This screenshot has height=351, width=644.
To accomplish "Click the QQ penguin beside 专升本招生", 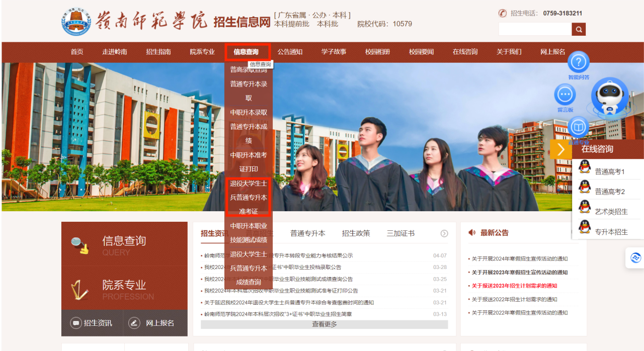I will (x=584, y=227).
